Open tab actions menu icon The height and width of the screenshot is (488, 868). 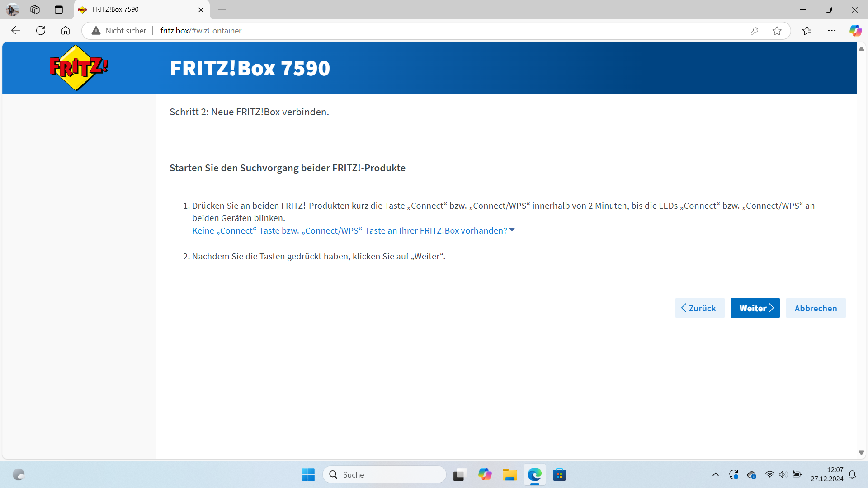[x=58, y=9]
